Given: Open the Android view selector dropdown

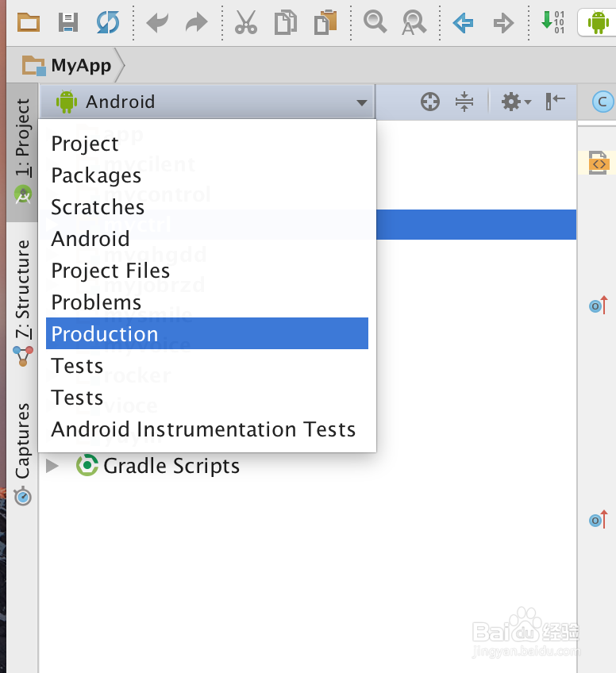Looking at the screenshot, I should pos(206,102).
